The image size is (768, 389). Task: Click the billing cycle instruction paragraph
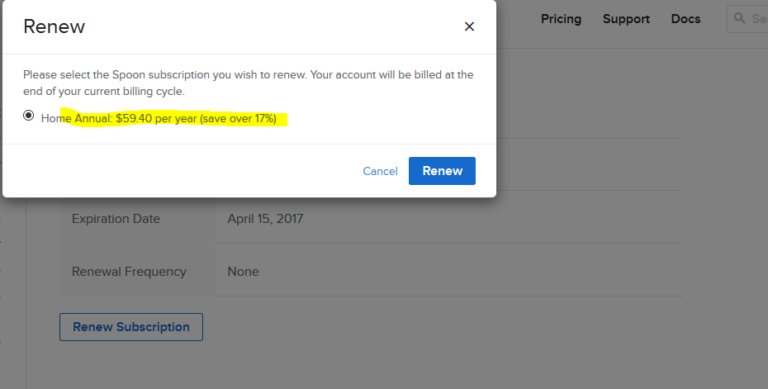pyautogui.click(x=248, y=83)
